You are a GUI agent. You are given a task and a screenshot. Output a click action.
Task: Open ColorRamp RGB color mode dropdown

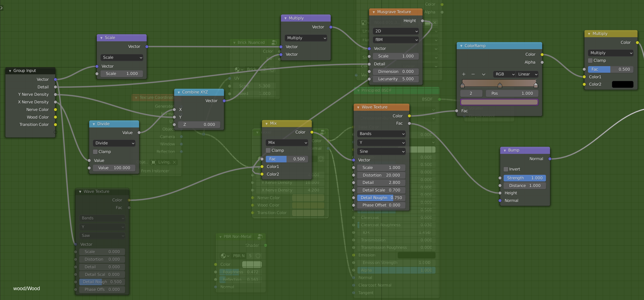pos(504,74)
